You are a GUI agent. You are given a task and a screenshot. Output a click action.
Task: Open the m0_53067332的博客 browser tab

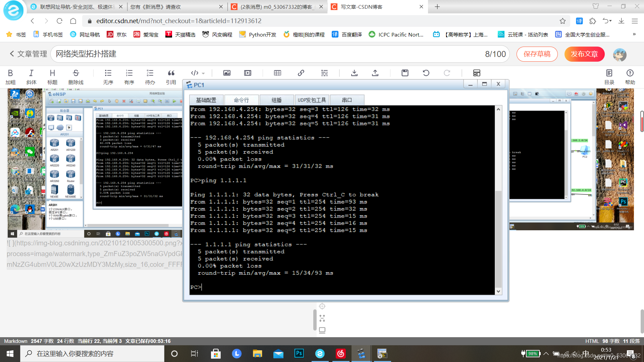[x=277, y=7]
